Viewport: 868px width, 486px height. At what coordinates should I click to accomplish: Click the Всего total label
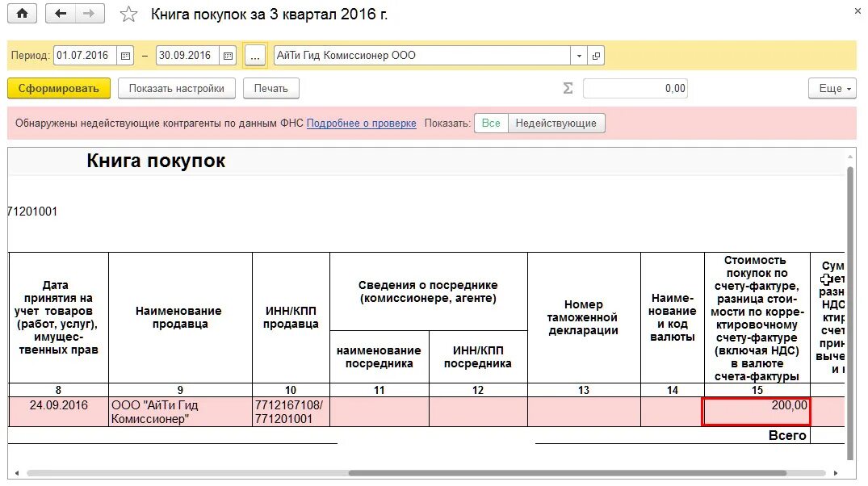pyautogui.click(x=787, y=436)
